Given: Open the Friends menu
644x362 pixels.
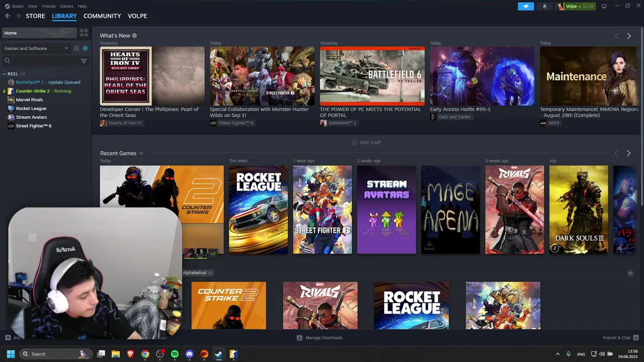Looking at the screenshot, I should click(x=49, y=6).
